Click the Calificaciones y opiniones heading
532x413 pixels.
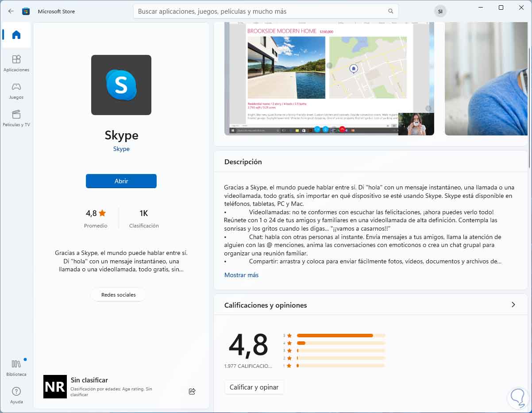click(266, 305)
